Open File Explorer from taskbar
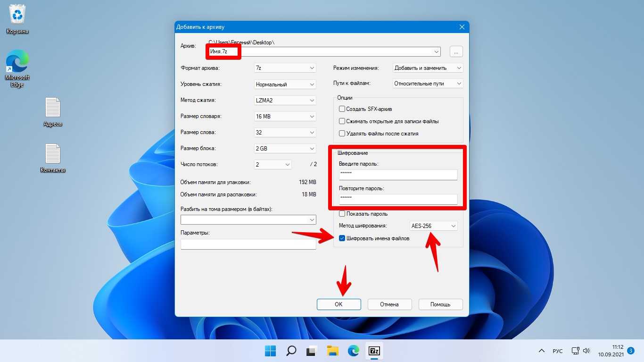The image size is (644, 362). tap(333, 351)
